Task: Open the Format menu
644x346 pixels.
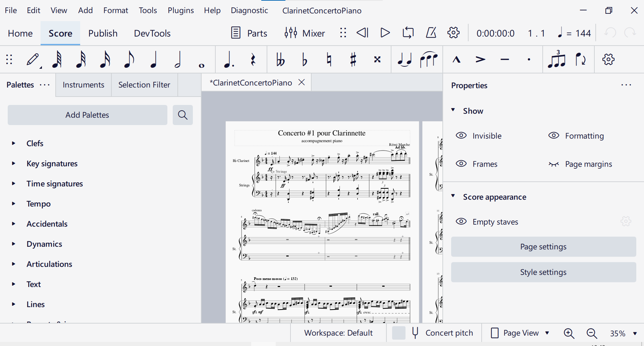Action: [x=115, y=10]
